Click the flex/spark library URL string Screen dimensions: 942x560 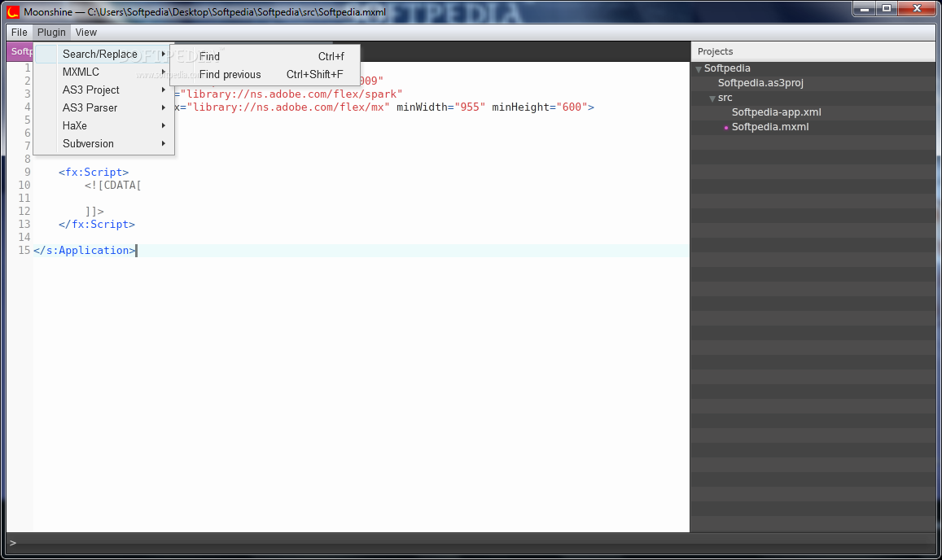point(291,94)
